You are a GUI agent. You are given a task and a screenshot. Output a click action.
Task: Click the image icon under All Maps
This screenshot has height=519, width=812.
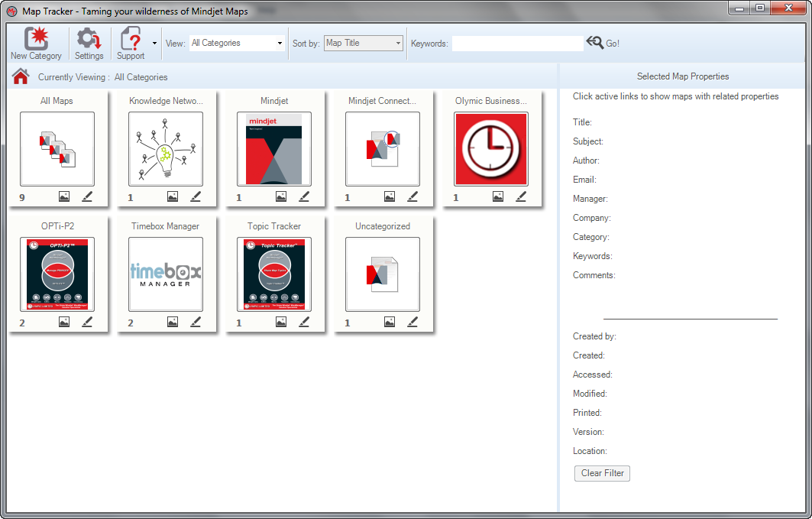pyautogui.click(x=64, y=196)
